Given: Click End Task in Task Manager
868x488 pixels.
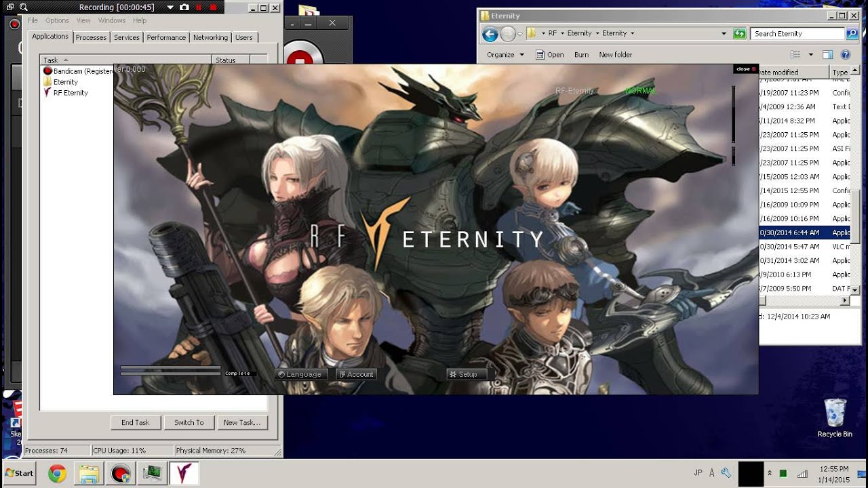Looking at the screenshot, I should pyautogui.click(x=136, y=422).
